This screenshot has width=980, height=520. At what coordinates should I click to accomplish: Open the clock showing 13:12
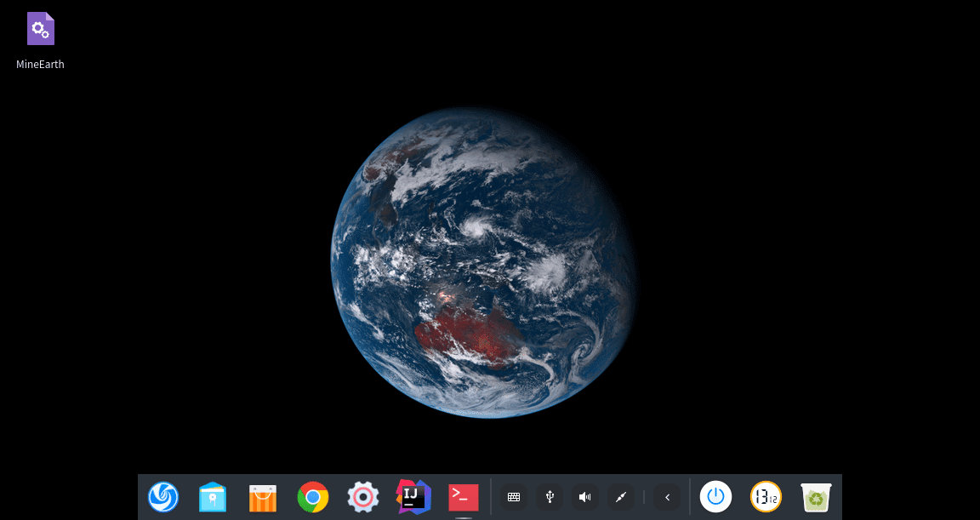pyautogui.click(x=766, y=497)
